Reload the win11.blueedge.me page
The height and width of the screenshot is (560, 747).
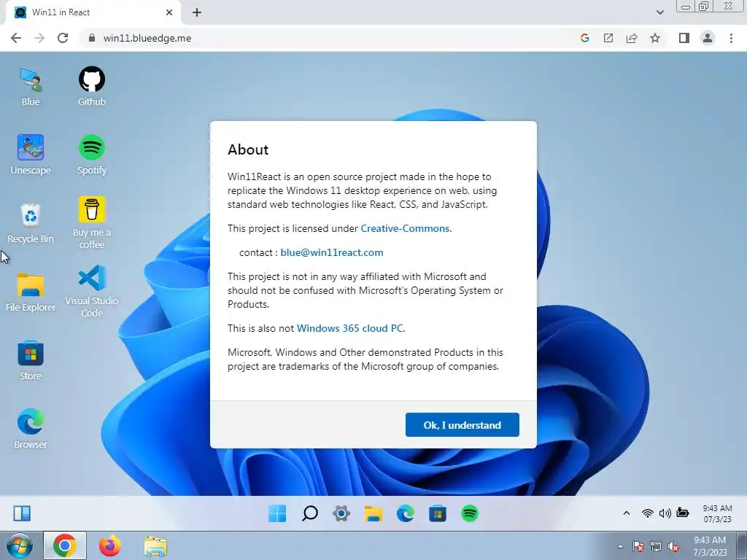point(63,38)
